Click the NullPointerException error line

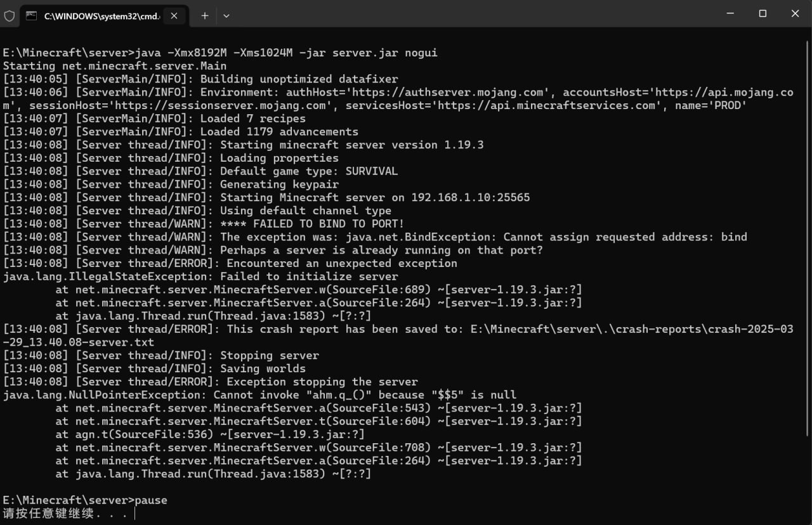[259, 395]
